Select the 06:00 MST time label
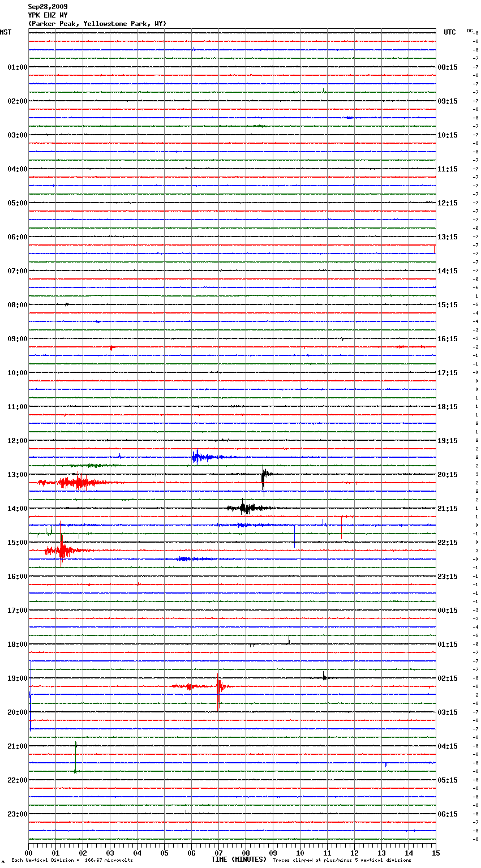 point(18,237)
